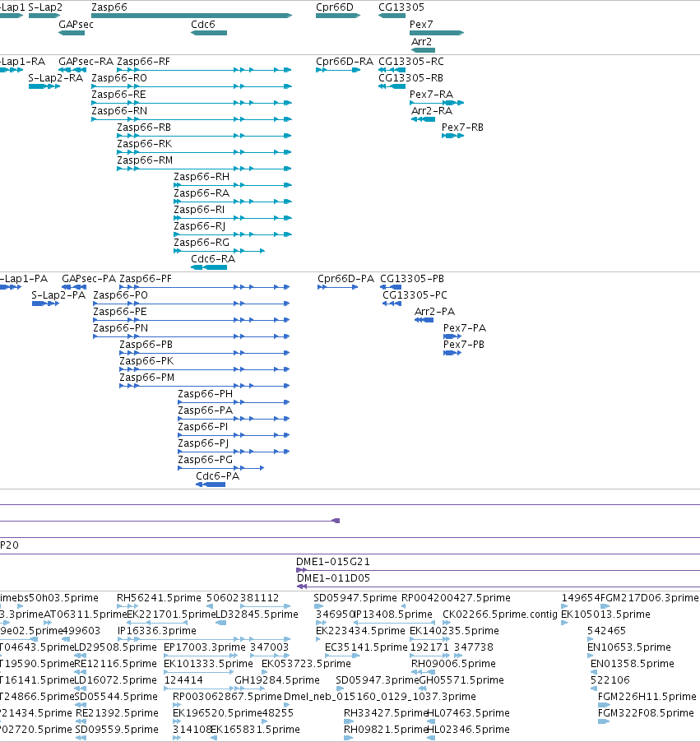Viewport: 700px width, 742px height.
Task: Select the Cdc6 gene label
Action: click(x=202, y=24)
